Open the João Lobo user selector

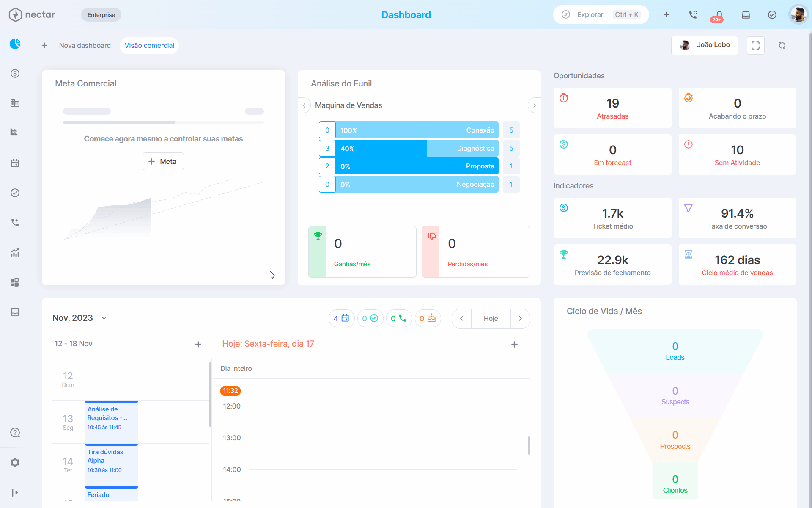(x=705, y=45)
